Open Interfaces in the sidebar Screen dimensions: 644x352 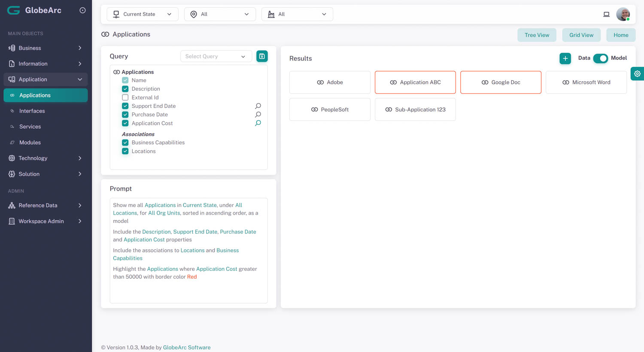coord(32,111)
